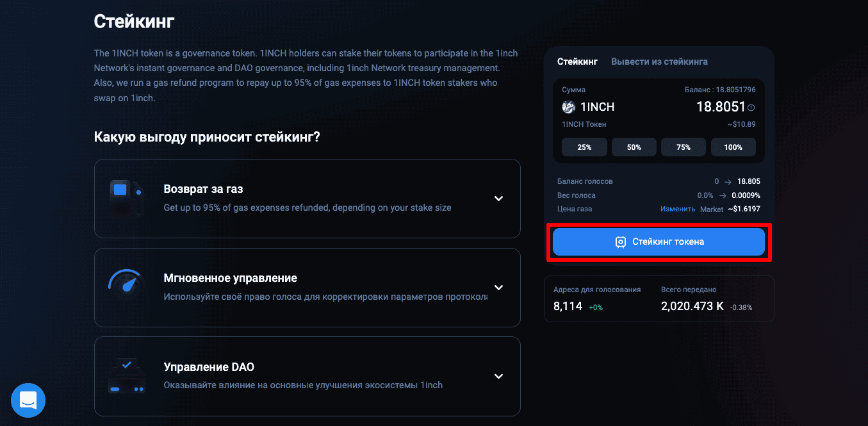Expand the Мгновенное управление chevron

tap(499, 288)
